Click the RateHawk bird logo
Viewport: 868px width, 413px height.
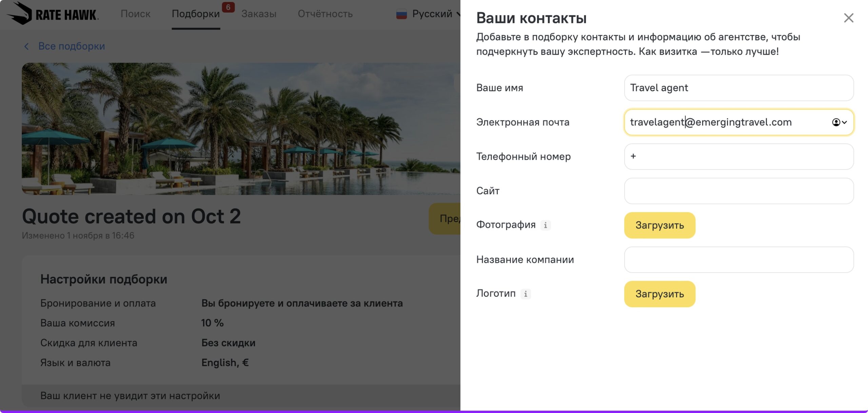(20, 14)
